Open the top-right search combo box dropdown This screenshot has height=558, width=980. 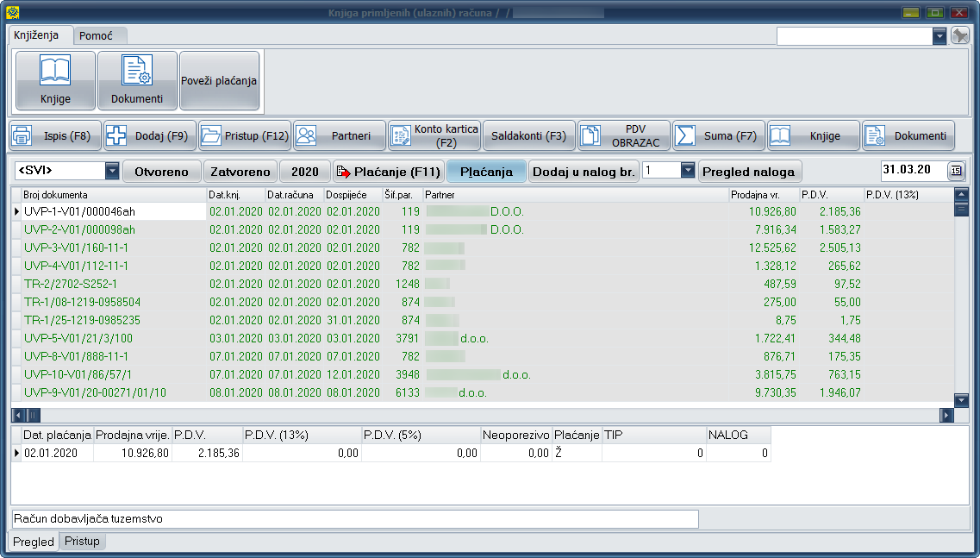939,36
